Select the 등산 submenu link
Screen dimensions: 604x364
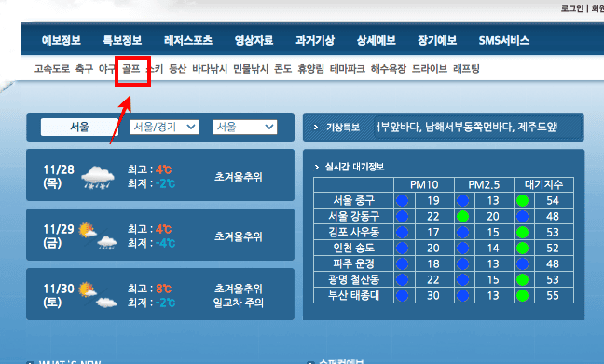point(178,69)
